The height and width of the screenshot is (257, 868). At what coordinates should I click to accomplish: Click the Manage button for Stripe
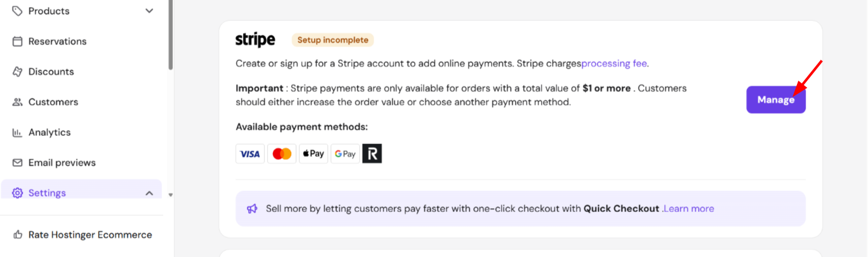point(776,100)
